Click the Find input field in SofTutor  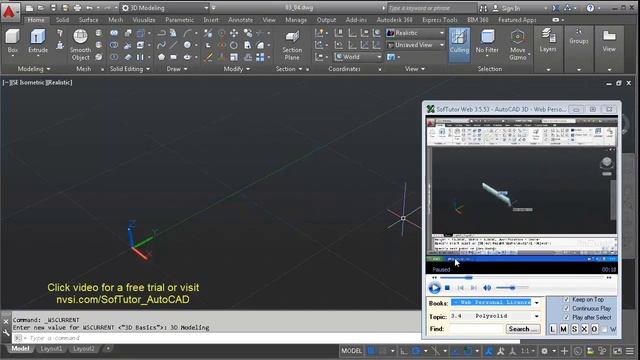coord(476,329)
